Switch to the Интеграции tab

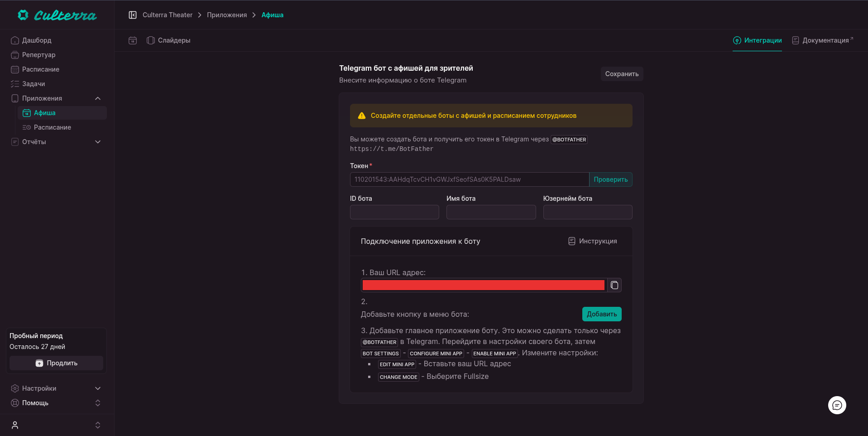pos(757,40)
